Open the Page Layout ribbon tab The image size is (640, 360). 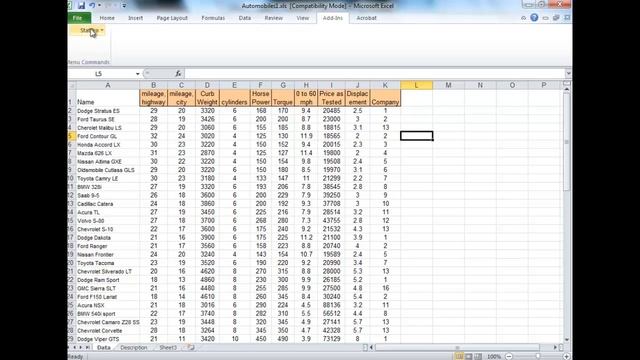point(172,18)
